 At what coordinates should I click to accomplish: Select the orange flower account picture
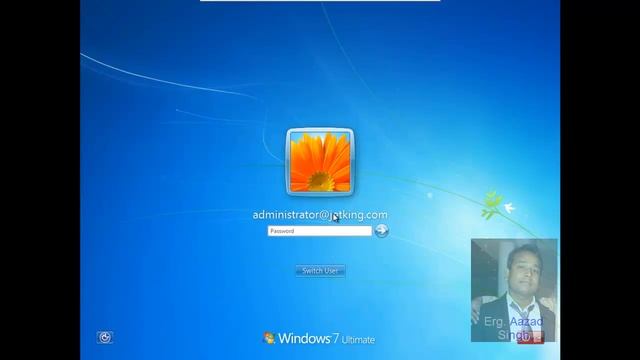[320, 162]
